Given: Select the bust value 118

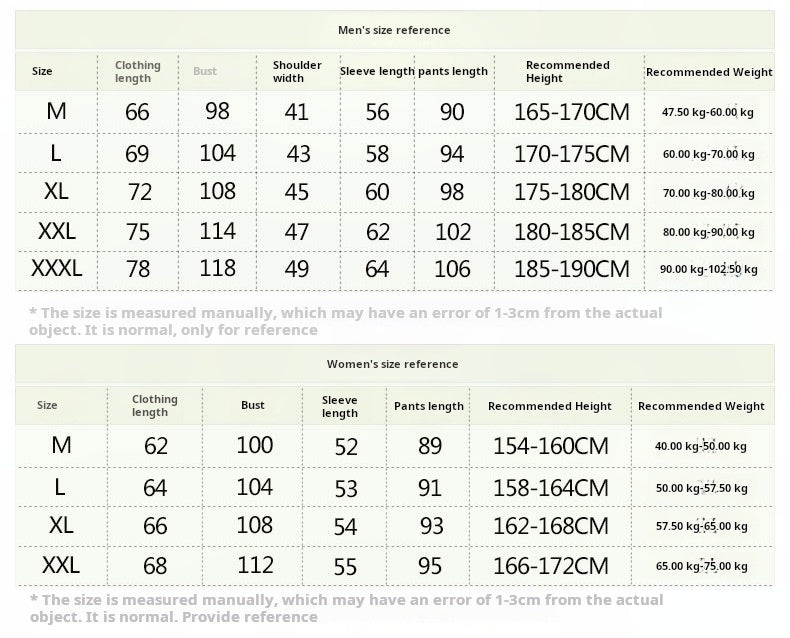Looking at the screenshot, I should click(x=217, y=269).
